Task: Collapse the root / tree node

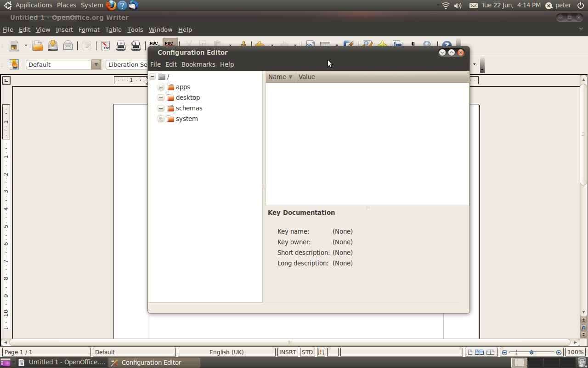Action: (x=153, y=77)
